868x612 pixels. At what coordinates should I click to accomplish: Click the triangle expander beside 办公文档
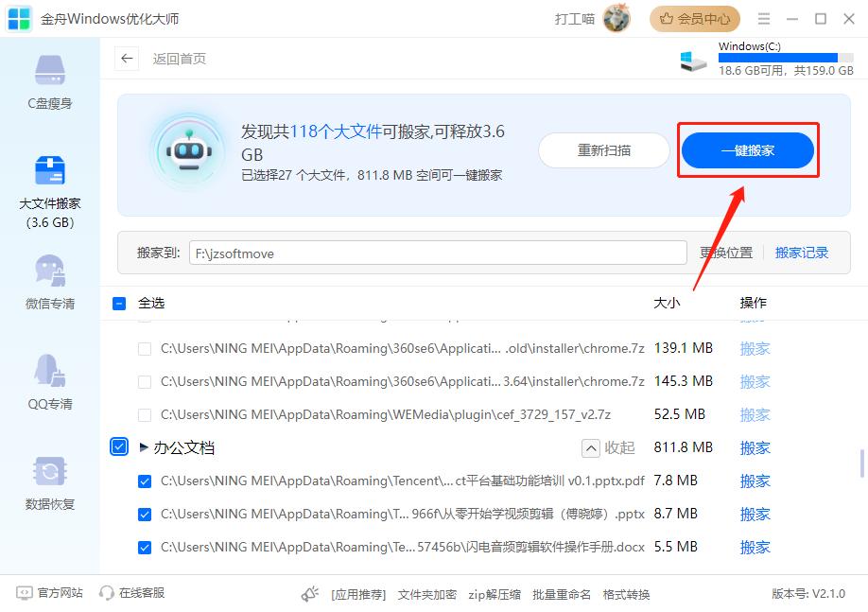[x=144, y=446]
